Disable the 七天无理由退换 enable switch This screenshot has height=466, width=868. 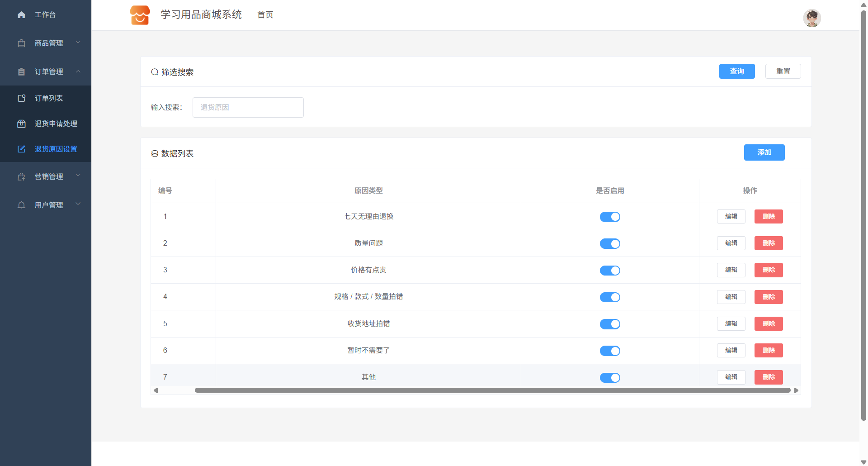[609, 217]
